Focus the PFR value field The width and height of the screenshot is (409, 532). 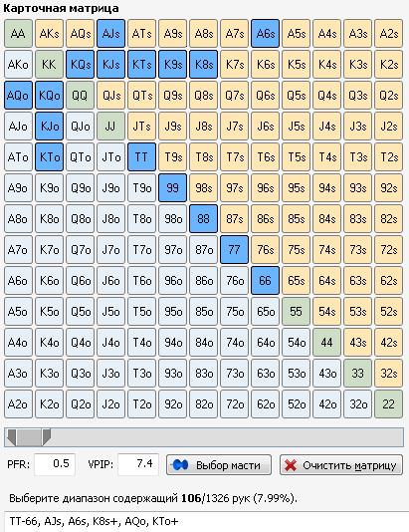[x=55, y=464]
